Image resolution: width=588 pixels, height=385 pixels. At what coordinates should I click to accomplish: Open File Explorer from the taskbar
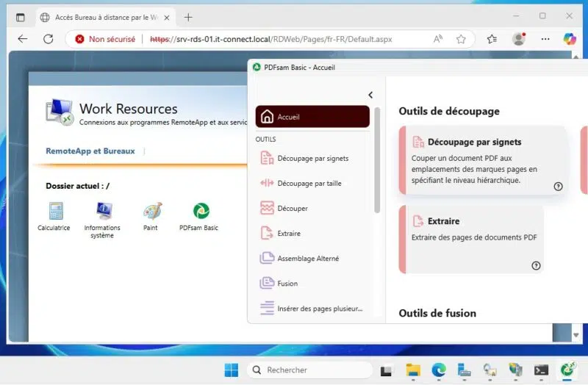[413, 370]
